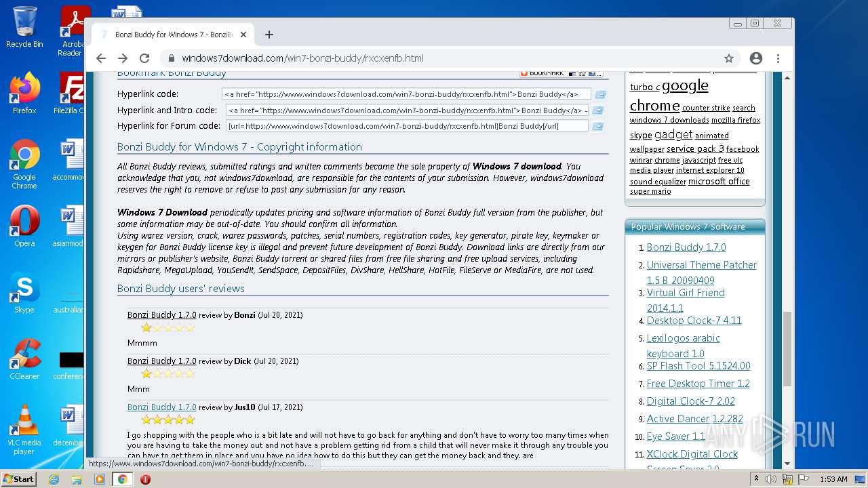
Task: Open Bonzi Buddy 1.7.0 review by Jus10
Action: 161,407
